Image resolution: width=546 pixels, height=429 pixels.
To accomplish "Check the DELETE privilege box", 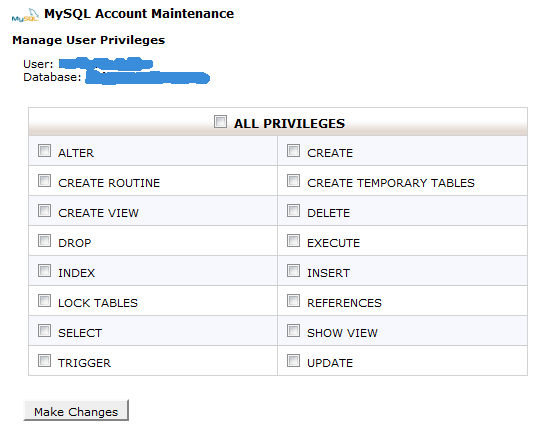I will tap(293, 211).
